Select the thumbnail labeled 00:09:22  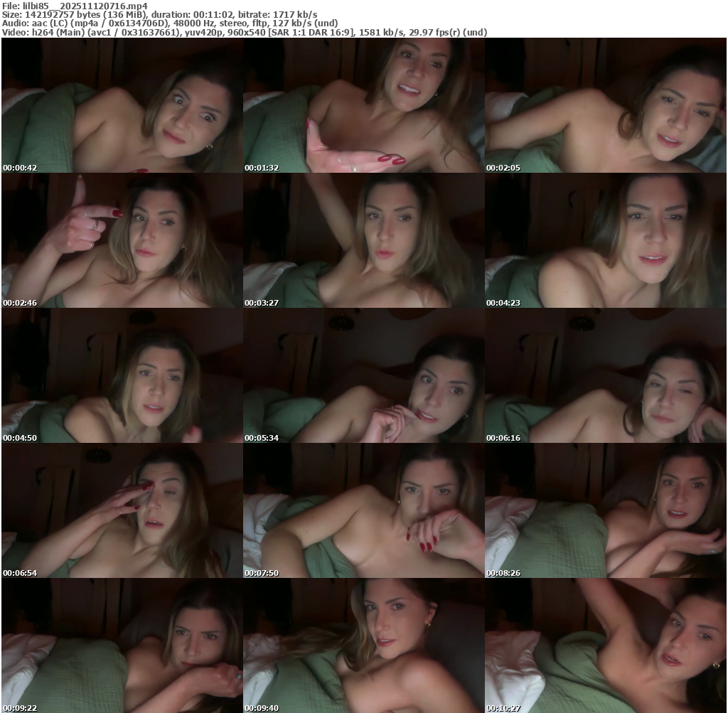(122, 645)
